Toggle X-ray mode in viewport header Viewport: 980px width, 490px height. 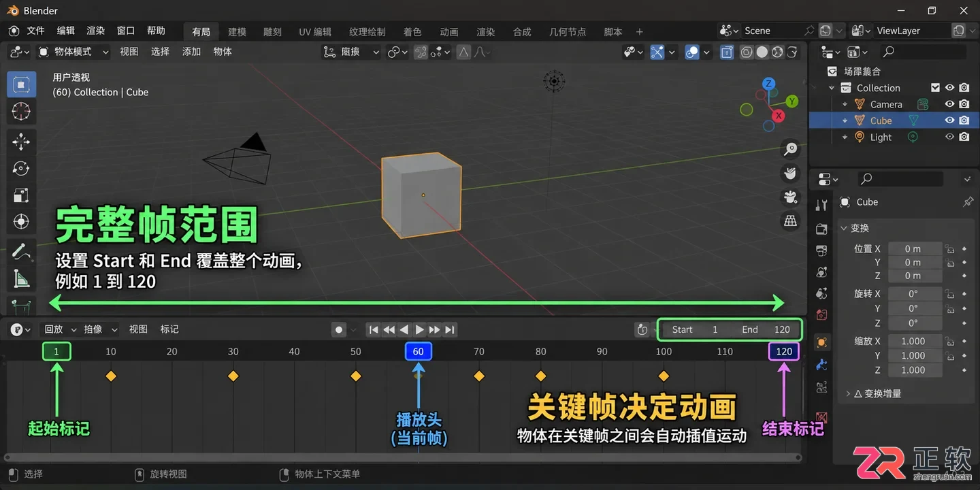[727, 52]
